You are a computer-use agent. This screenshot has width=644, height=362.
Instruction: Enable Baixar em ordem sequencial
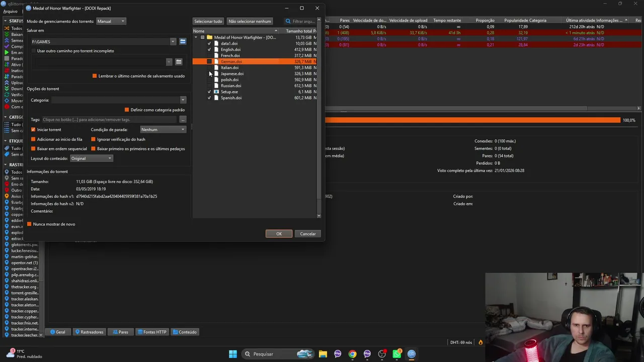click(33, 149)
